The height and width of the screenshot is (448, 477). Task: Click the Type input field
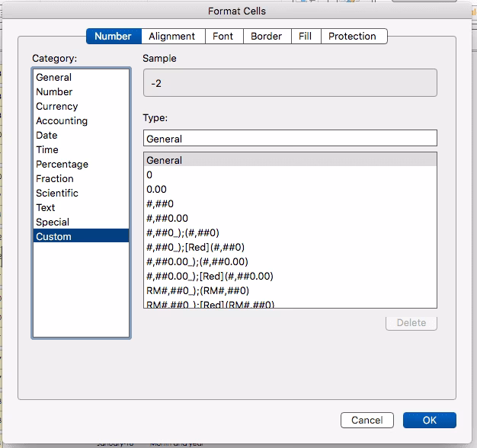[x=290, y=139]
